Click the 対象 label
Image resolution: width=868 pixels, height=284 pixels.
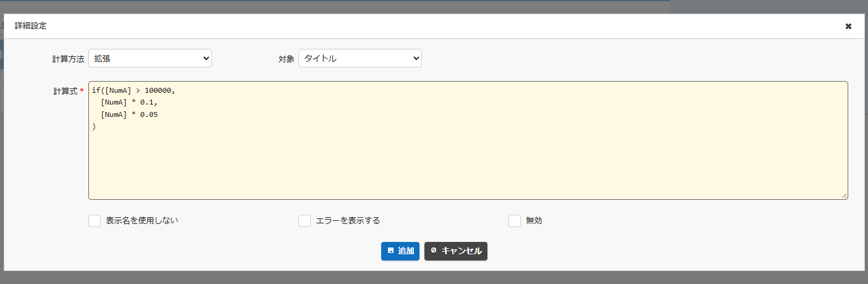[286, 59]
